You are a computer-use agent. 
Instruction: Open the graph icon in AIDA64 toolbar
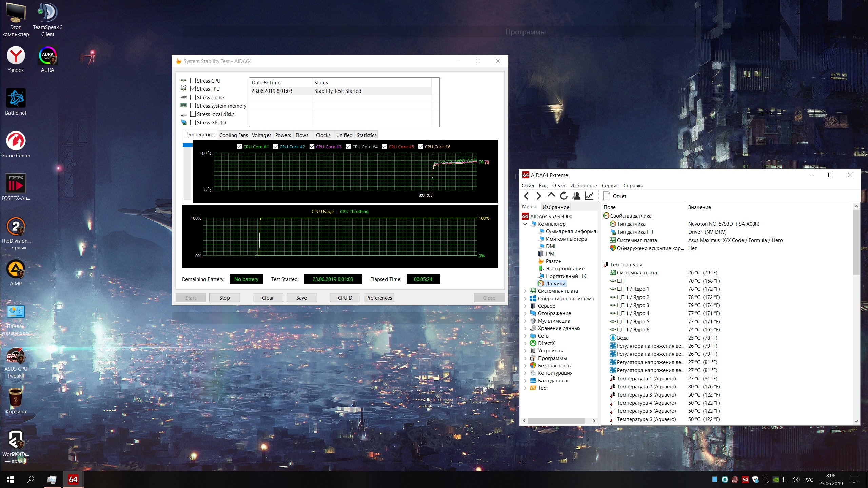589,196
